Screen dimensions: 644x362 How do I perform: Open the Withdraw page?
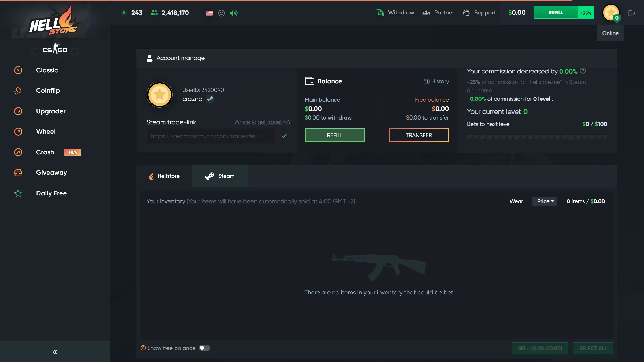401,13
